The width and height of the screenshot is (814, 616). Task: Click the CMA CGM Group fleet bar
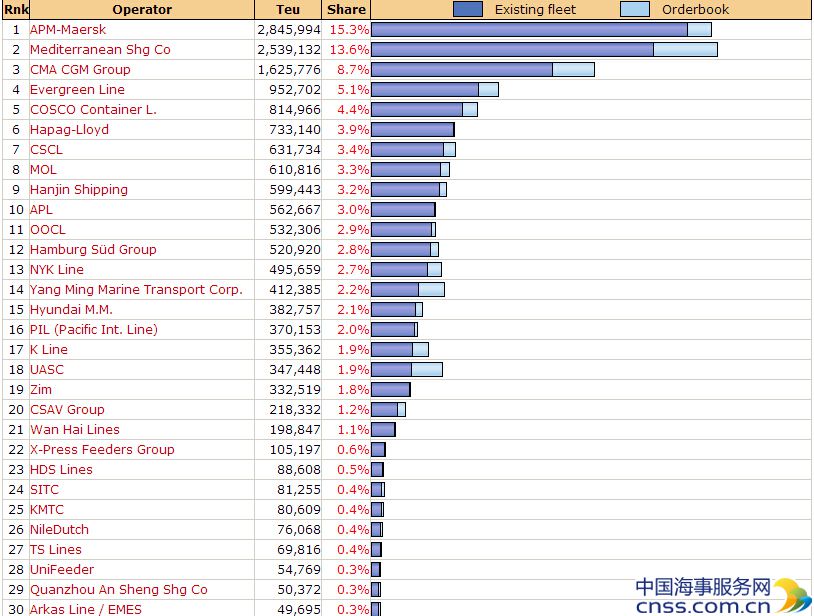(483, 70)
